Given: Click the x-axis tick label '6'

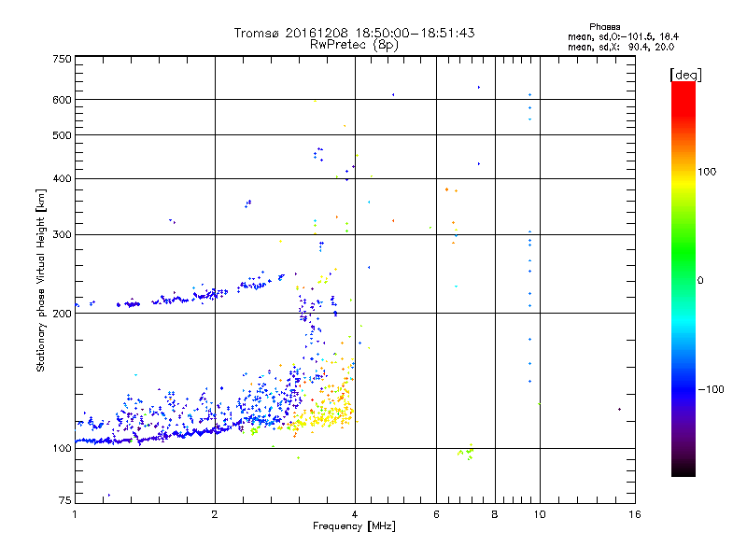Looking at the screenshot, I should point(436,514).
